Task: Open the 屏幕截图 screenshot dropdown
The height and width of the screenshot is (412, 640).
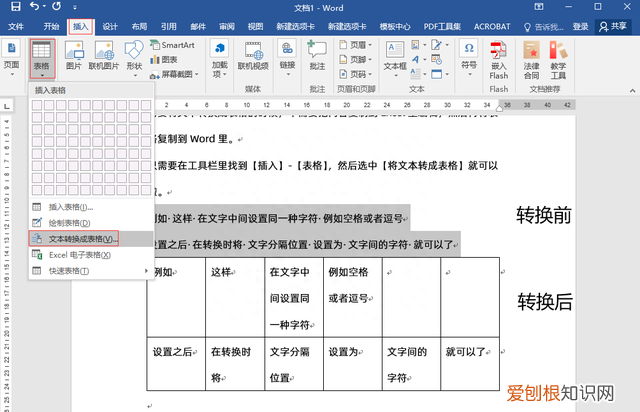Action: (x=174, y=74)
